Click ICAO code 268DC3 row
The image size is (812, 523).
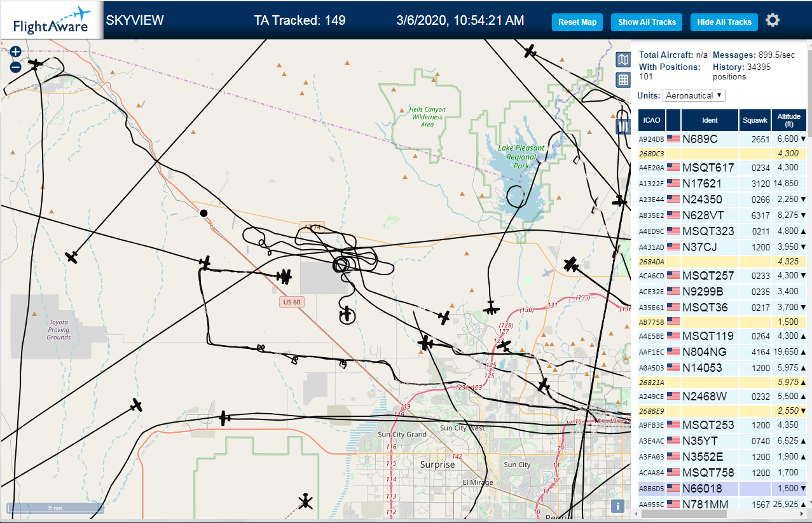pyautogui.click(x=722, y=154)
